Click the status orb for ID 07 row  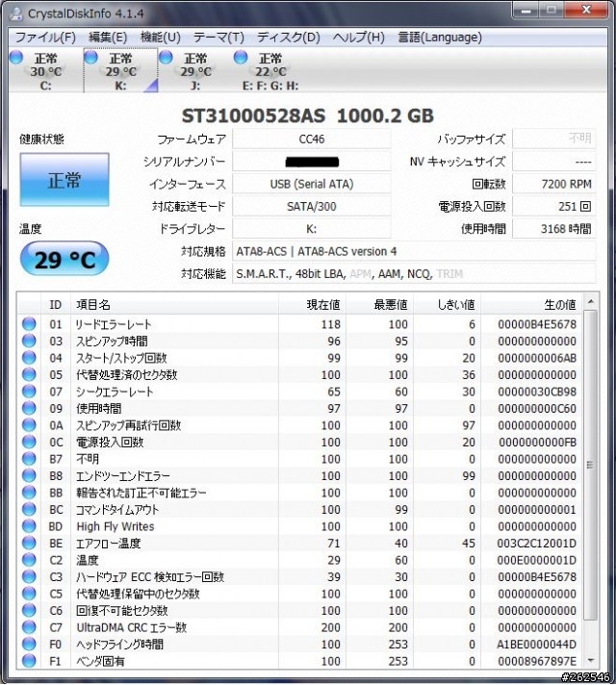[x=29, y=391]
